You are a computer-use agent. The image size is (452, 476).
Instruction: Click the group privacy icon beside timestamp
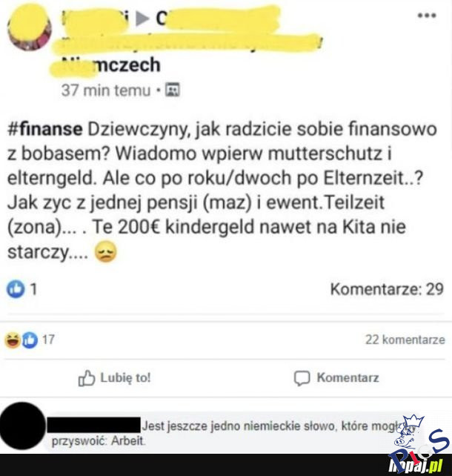[173, 90]
